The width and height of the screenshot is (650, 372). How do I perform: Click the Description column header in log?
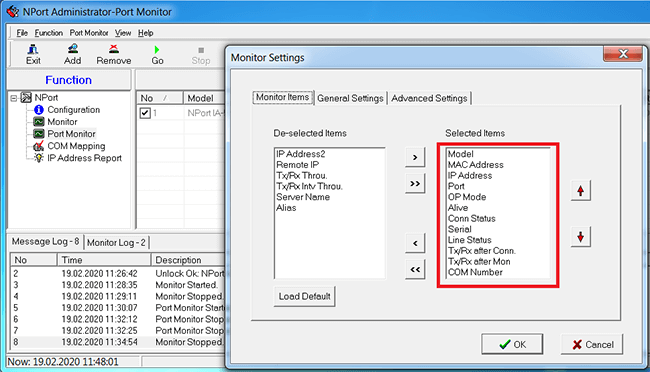tap(188, 260)
